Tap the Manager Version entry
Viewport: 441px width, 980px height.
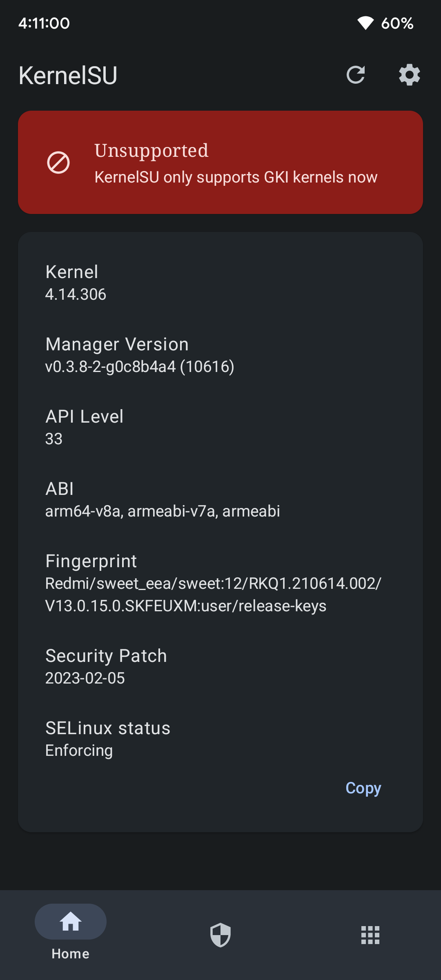click(x=140, y=355)
